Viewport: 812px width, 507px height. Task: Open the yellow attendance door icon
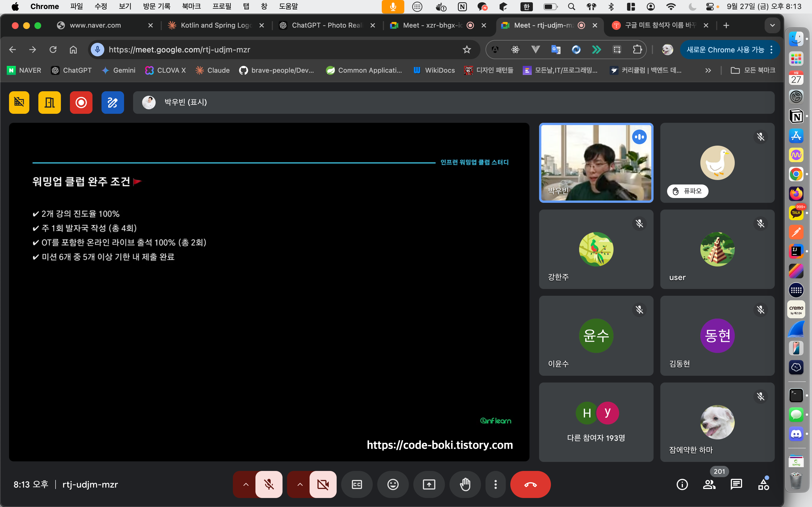49,102
